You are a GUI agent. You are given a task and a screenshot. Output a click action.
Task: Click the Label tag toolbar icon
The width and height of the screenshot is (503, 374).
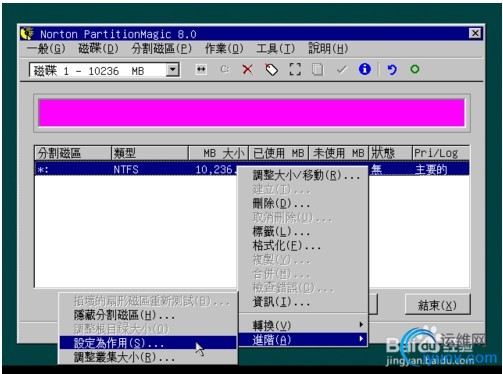pos(272,70)
